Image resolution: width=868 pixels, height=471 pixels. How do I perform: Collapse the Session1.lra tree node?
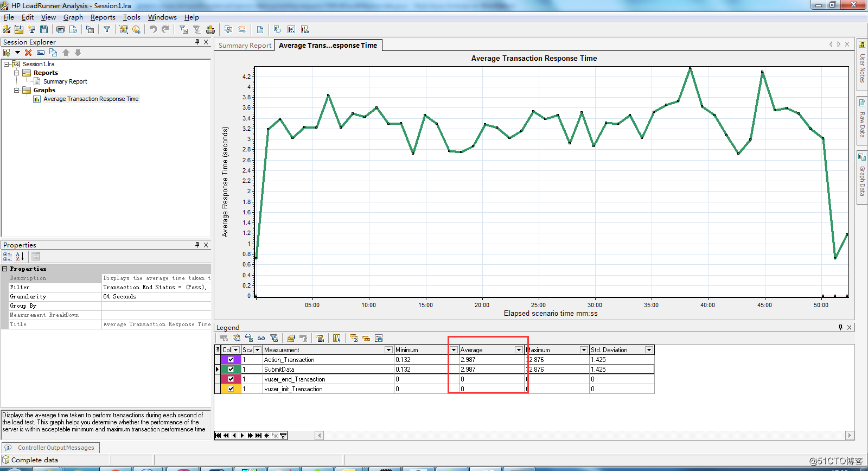[x=7, y=64]
